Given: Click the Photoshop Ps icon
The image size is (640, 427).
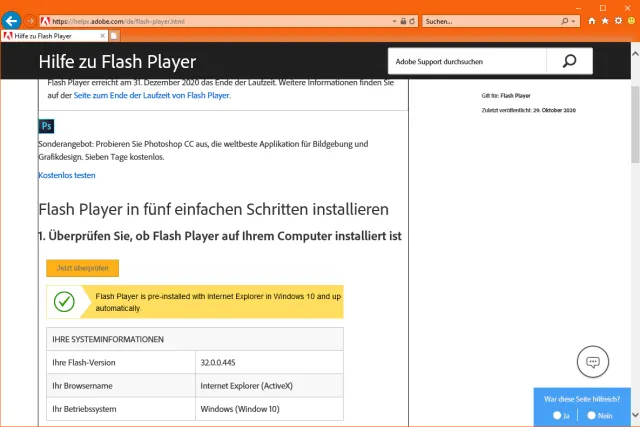Looking at the screenshot, I should (x=46, y=125).
